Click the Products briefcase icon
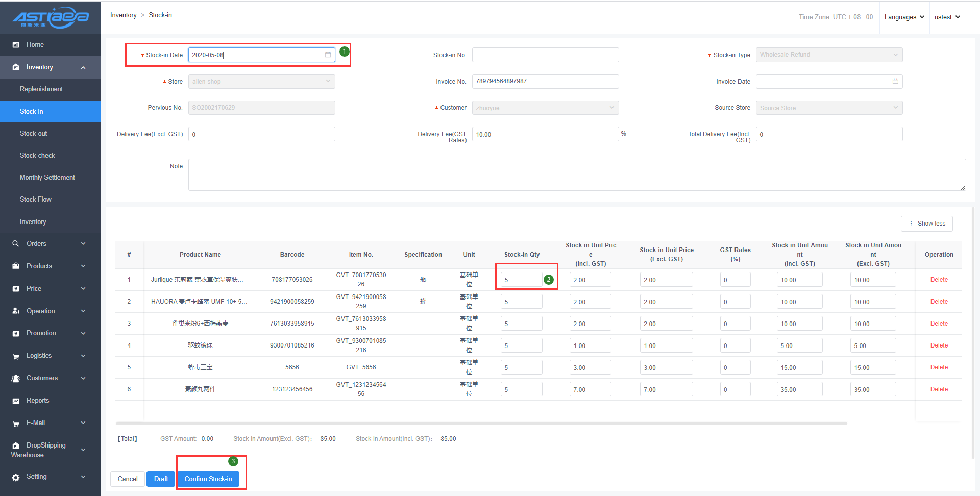This screenshot has width=980, height=496. coord(16,266)
